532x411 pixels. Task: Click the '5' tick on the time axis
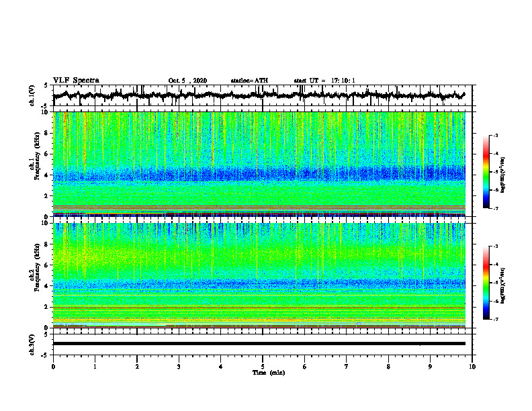(x=263, y=367)
